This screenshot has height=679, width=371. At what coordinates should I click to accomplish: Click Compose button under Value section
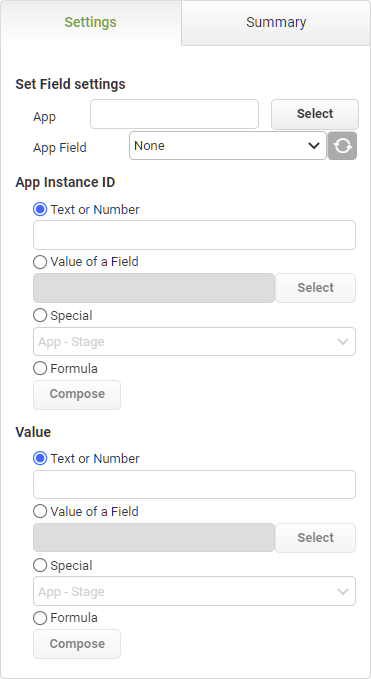[77, 644]
